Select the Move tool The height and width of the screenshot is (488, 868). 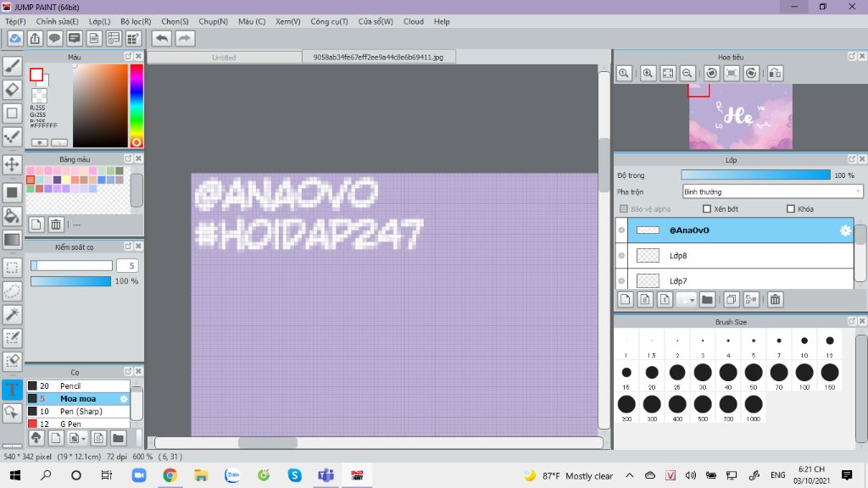(x=12, y=164)
